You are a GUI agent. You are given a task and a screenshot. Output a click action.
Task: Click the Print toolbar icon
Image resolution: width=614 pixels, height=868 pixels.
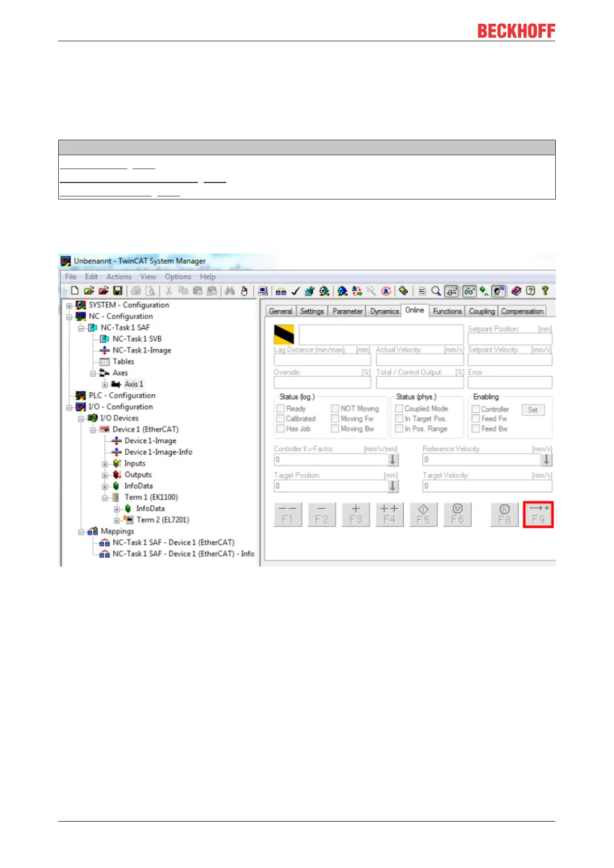point(136,291)
